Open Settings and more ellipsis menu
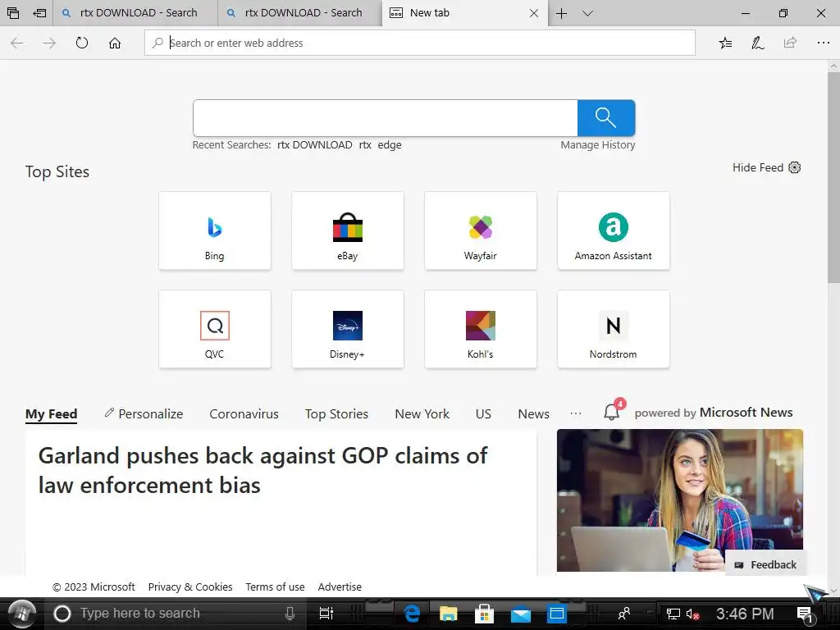 pos(824,43)
